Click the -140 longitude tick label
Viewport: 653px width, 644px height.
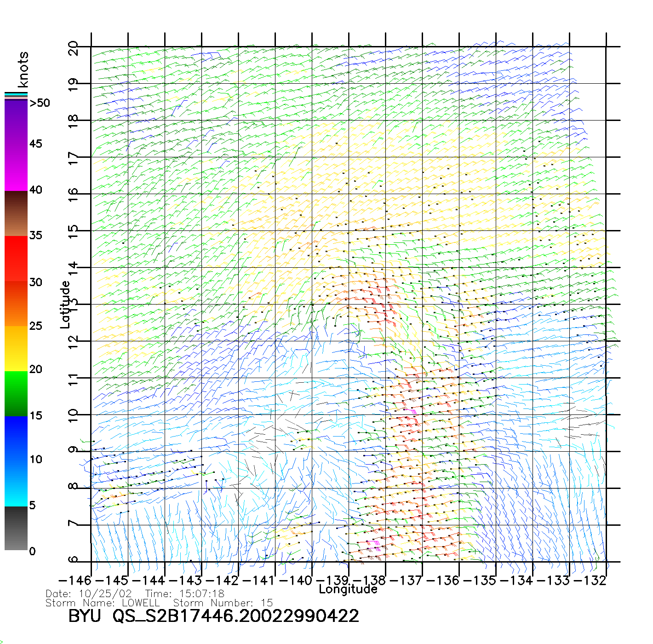(x=296, y=581)
